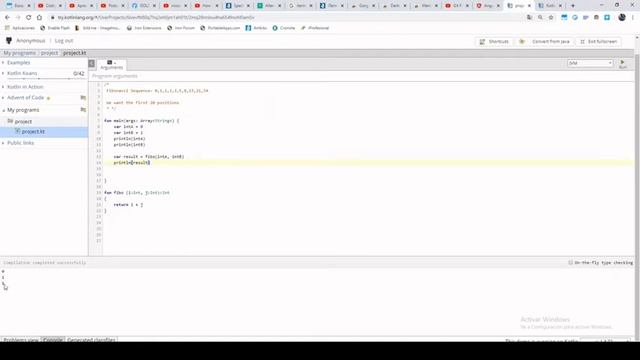
Task: Open the browser profile avatar
Action: tap(622, 18)
